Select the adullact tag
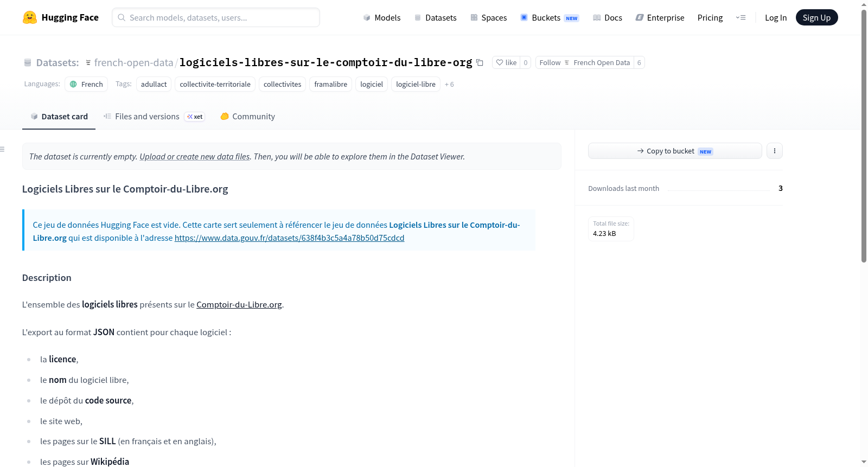 154,84
